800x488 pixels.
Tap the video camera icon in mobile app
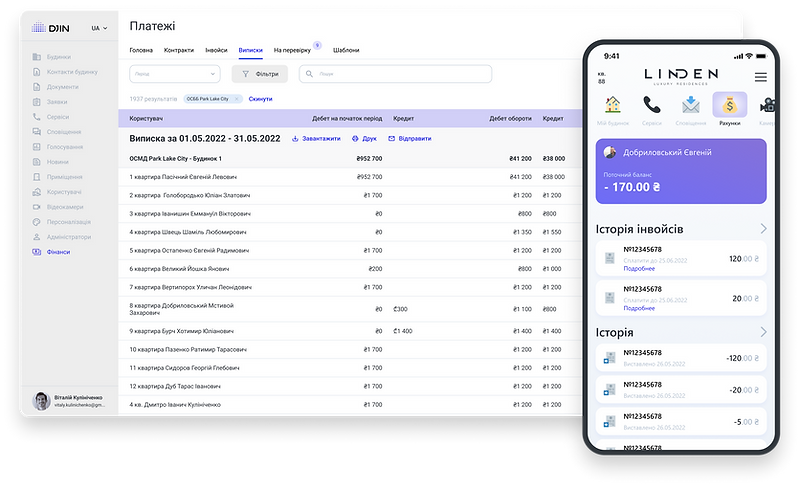tap(767, 105)
